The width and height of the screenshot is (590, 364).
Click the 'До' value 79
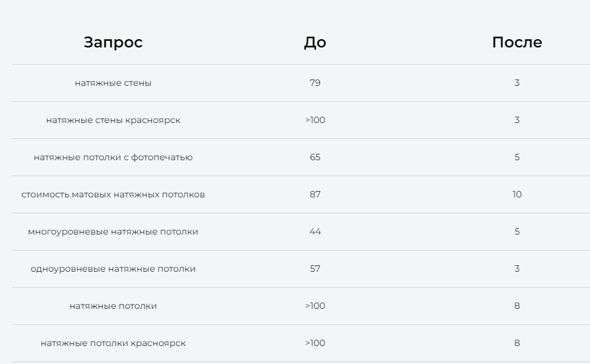point(315,83)
